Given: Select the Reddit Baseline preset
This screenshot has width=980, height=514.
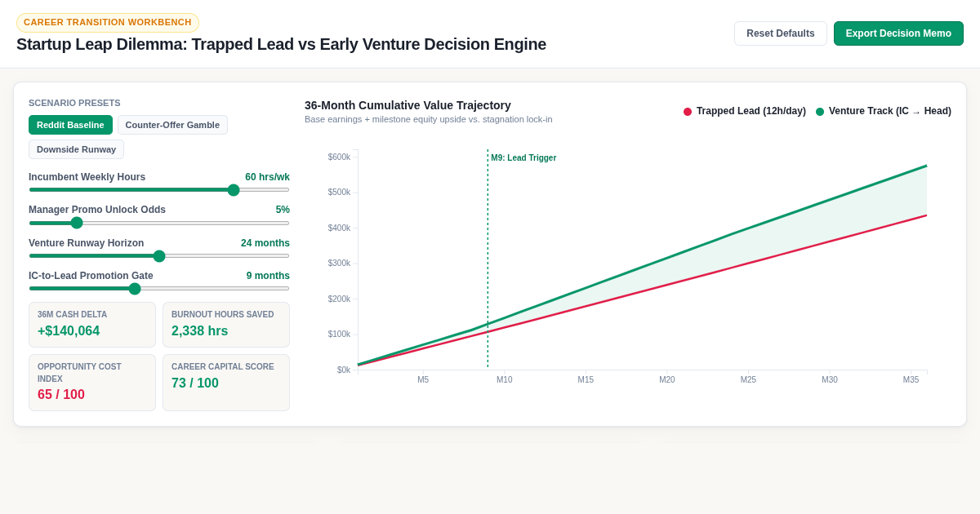Looking at the screenshot, I should point(70,125).
